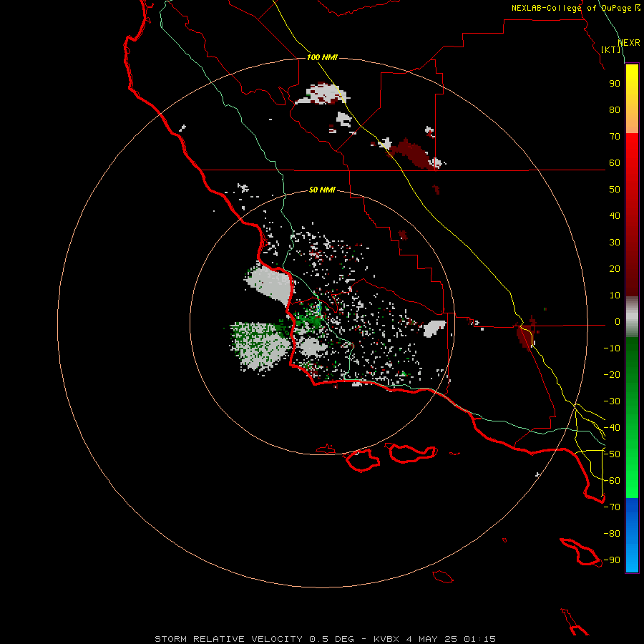Click the positive 20 scale value
Screen dimensions: 644x644
click(615, 268)
